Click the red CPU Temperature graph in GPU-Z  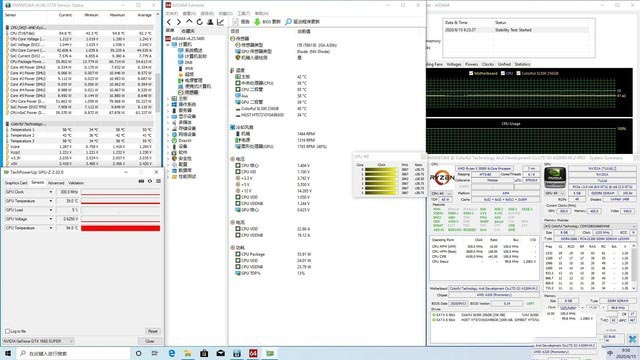pyautogui.click(x=120, y=228)
